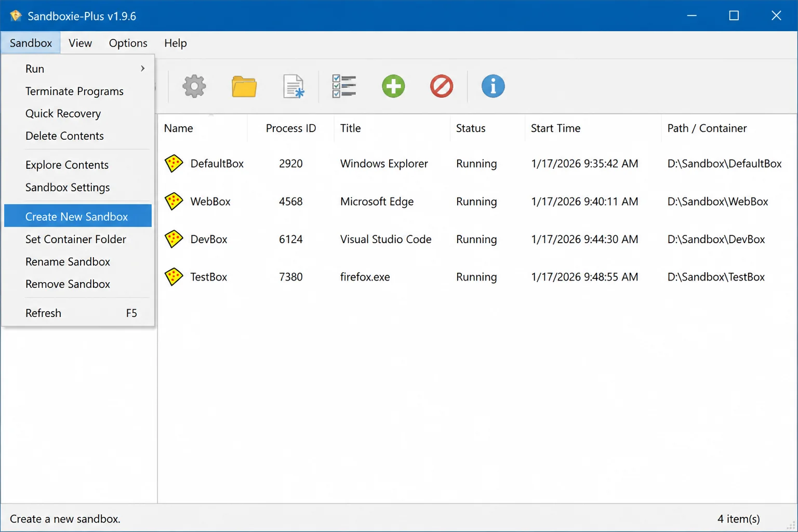
Task: Select Remove Sandbox menu entry
Action: pyautogui.click(x=78, y=284)
